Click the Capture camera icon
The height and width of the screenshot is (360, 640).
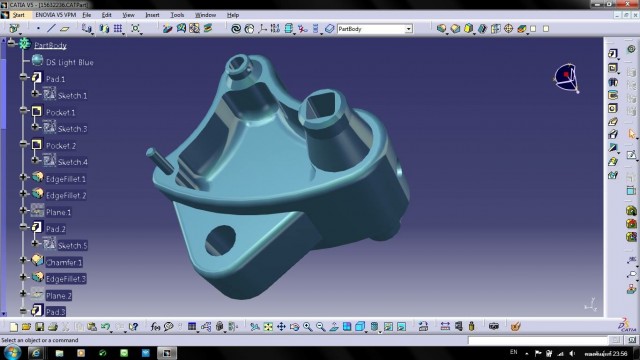[493, 327]
